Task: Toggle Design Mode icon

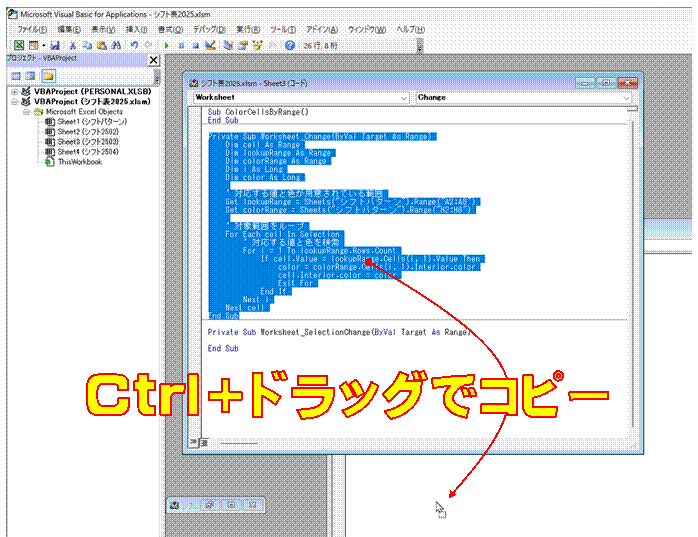Action: point(210,45)
